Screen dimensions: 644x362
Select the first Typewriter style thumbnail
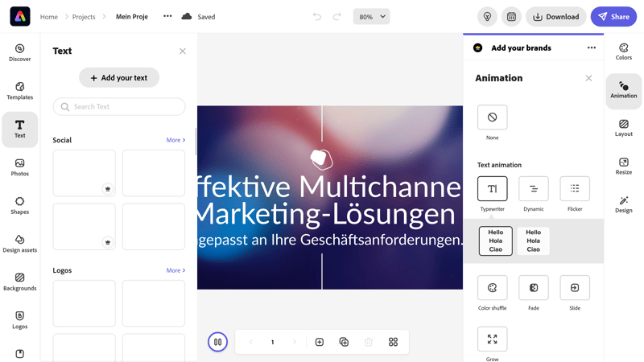[495, 241]
